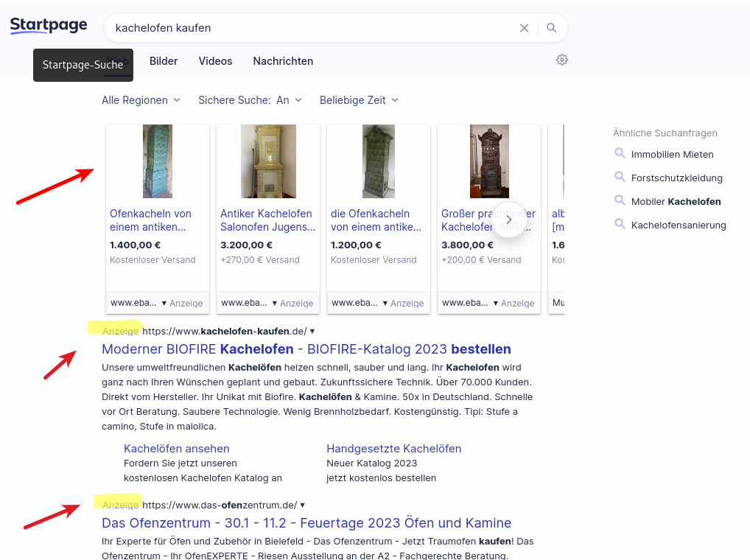Expand the arrow after the das-ofenzentrum.de URL

click(302, 505)
